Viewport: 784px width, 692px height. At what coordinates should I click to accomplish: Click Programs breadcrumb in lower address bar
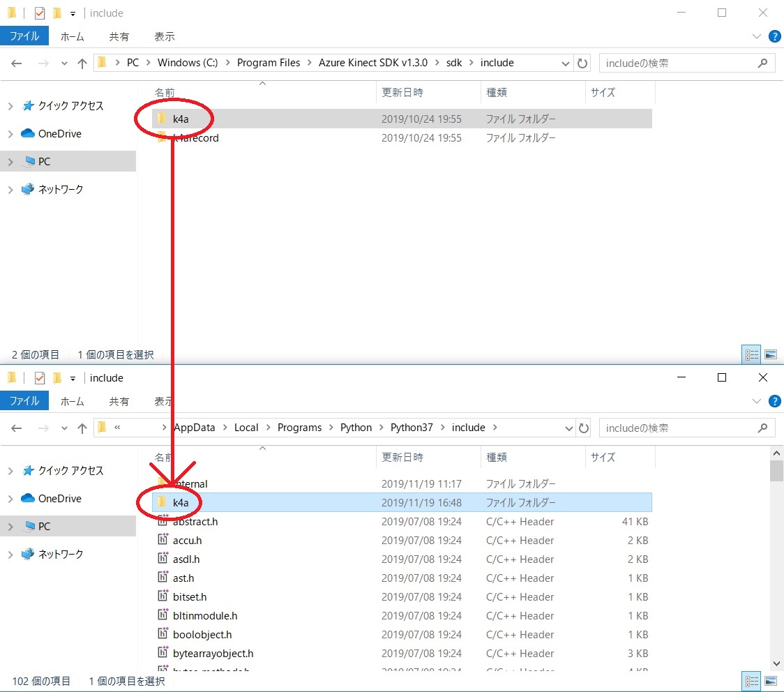(299, 428)
